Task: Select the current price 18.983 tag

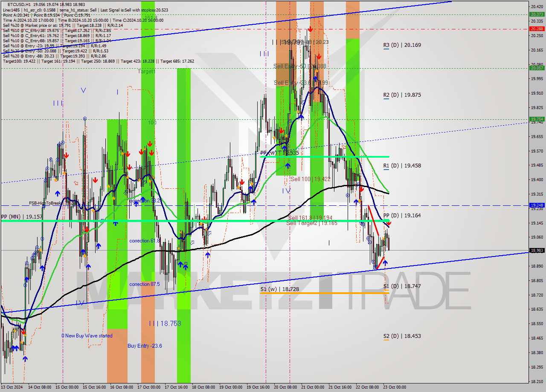Action: pyautogui.click(x=537, y=250)
